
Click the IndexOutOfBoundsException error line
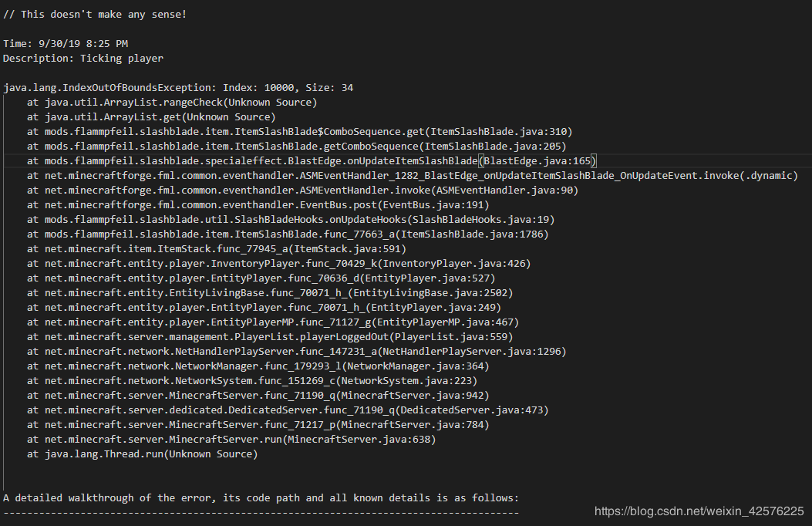click(178, 88)
